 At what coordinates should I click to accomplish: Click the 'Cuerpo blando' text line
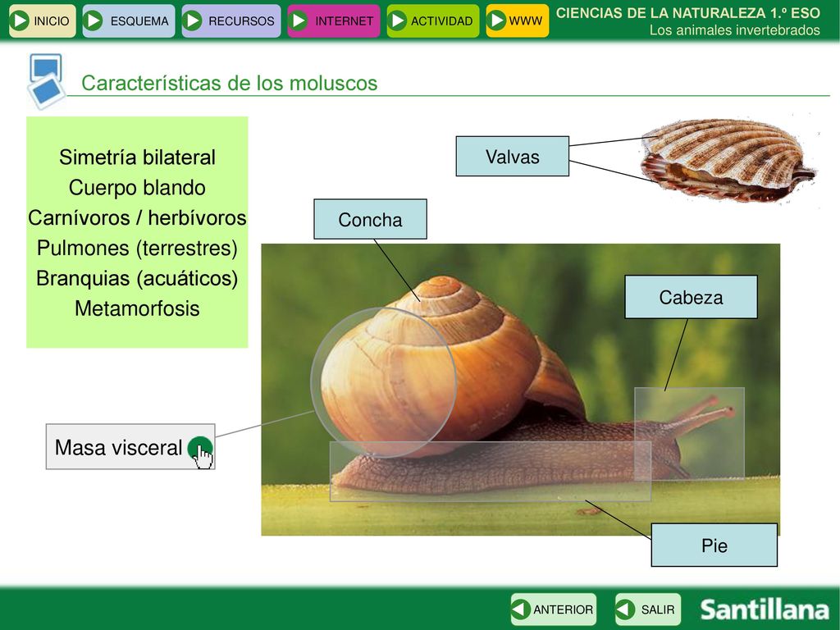[137, 188]
